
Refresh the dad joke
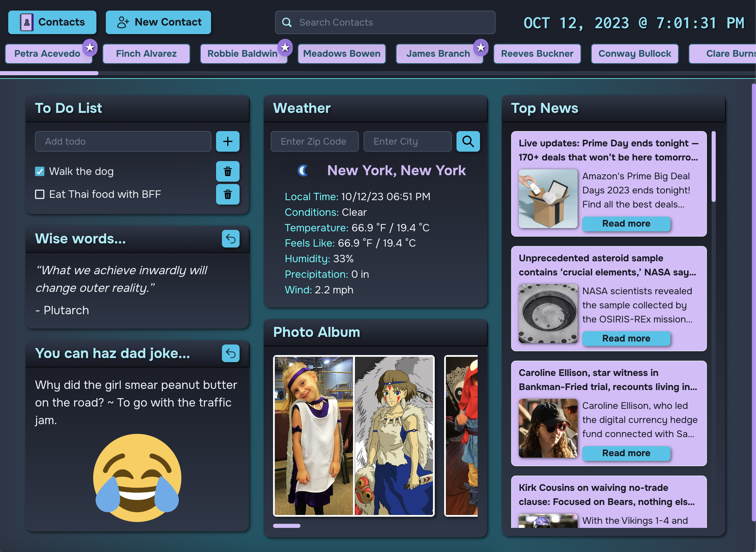[230, 353]
